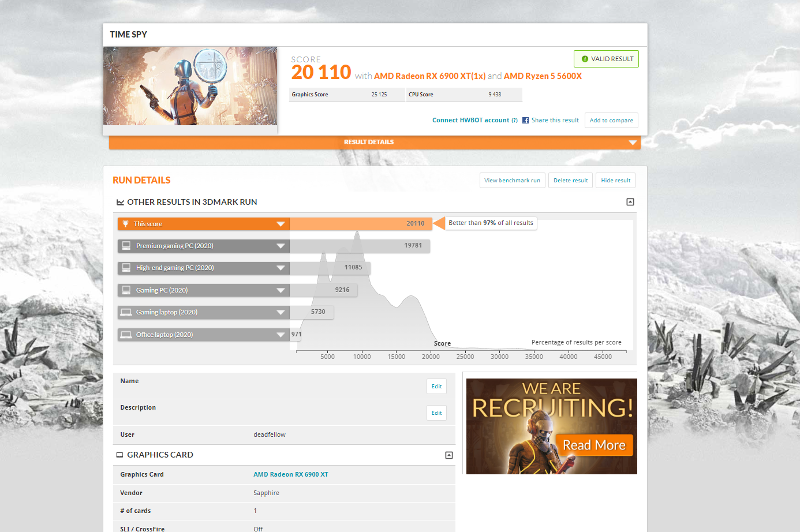Click the Hide result button
This screenshot has width=800, height=532.
click(x=615, y=181)
